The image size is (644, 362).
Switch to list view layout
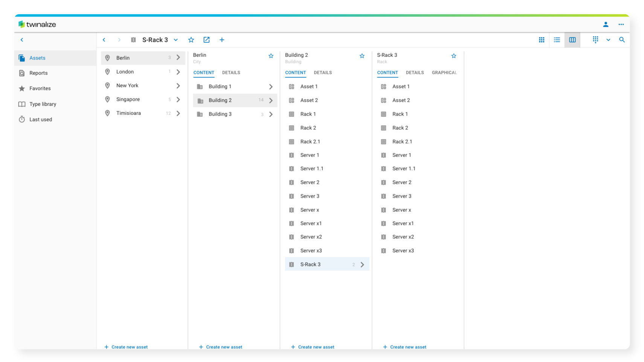coord(557,40)
